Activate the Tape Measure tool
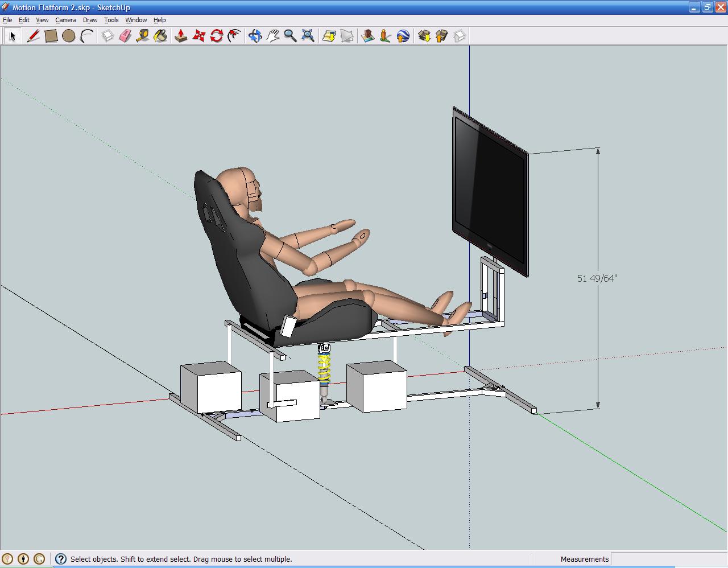The height and width of the screenshot is (568, 728). coord(143,36)
